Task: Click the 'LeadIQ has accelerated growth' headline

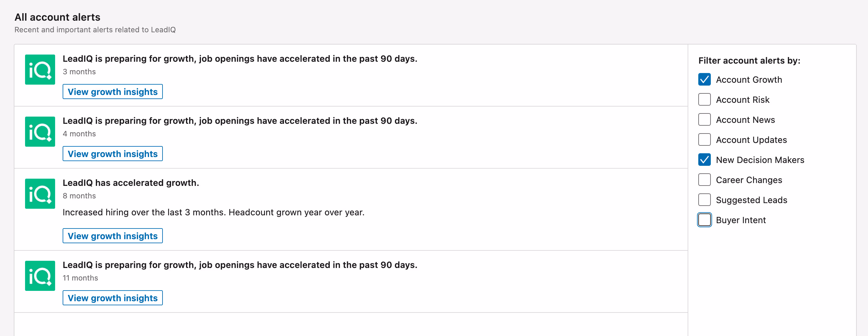Action: click(131, 183)
